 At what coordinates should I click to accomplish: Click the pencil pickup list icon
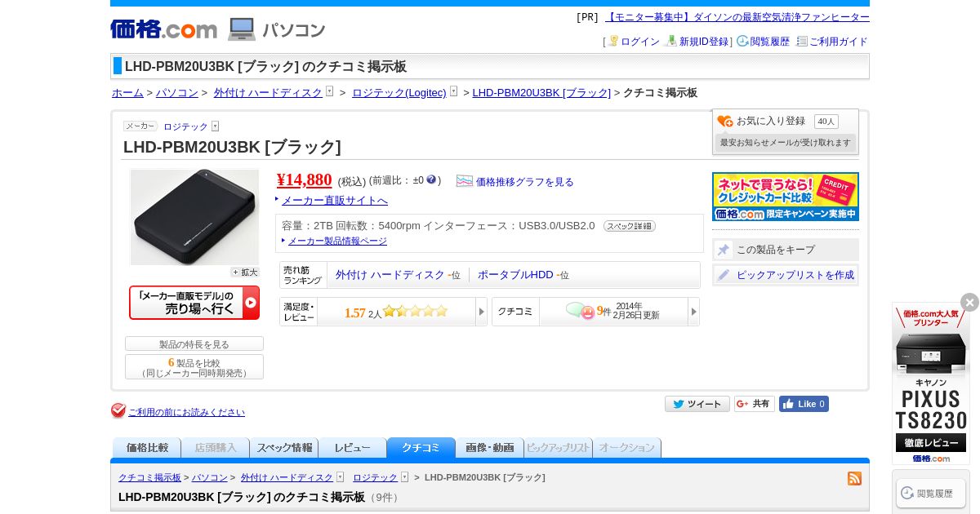click(724, 275)
